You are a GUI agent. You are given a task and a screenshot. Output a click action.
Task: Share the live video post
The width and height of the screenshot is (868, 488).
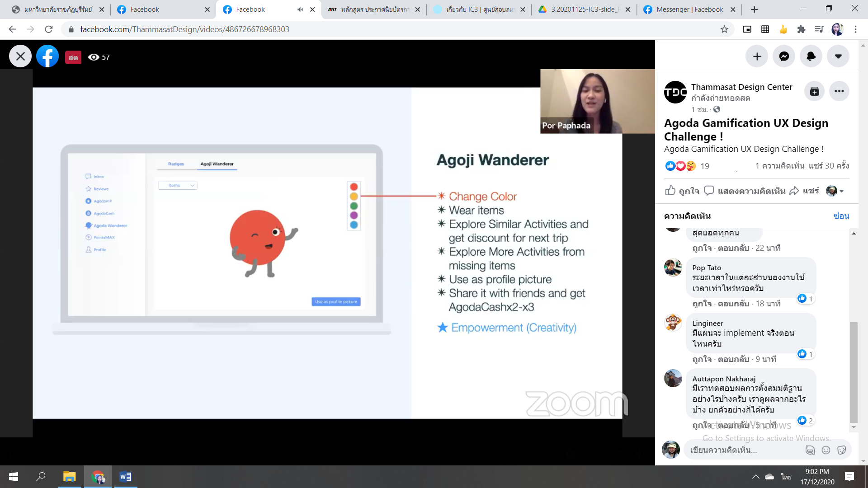804,191
